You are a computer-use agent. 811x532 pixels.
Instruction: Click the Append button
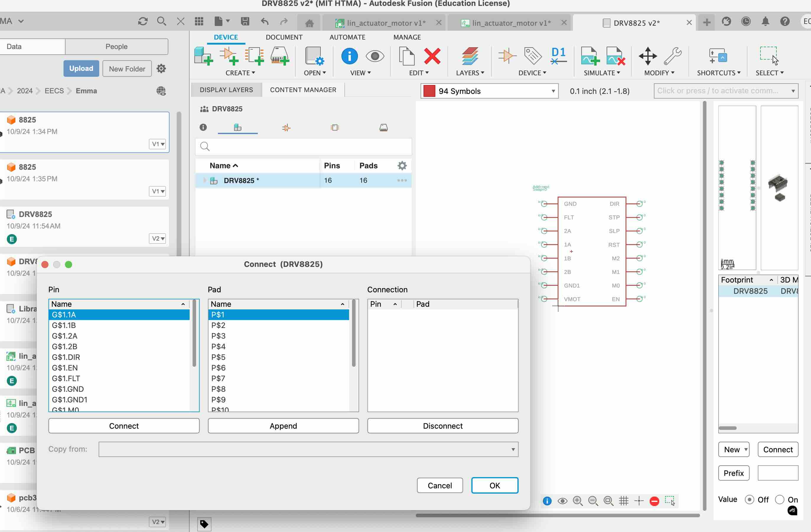(283, 426)
